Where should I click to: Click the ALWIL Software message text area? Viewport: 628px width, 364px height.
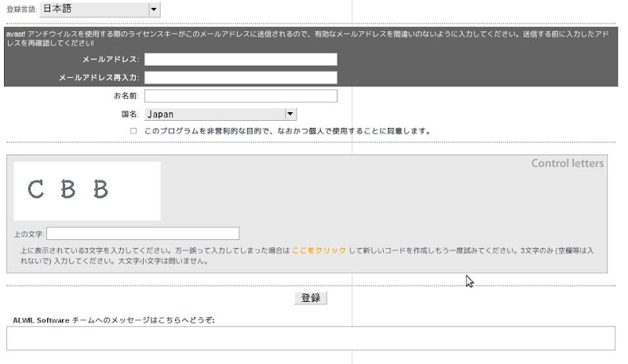[311, 338]
